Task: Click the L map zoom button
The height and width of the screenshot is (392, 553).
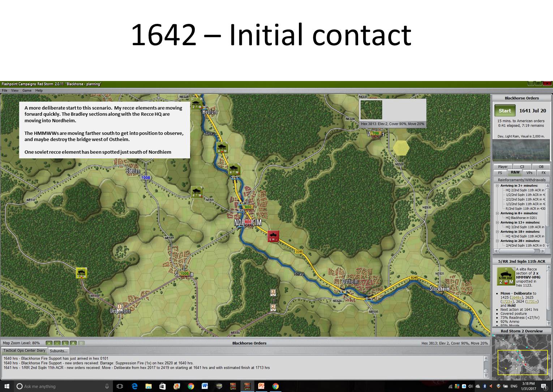Action: pyautogui.click(x=65, y=343)
